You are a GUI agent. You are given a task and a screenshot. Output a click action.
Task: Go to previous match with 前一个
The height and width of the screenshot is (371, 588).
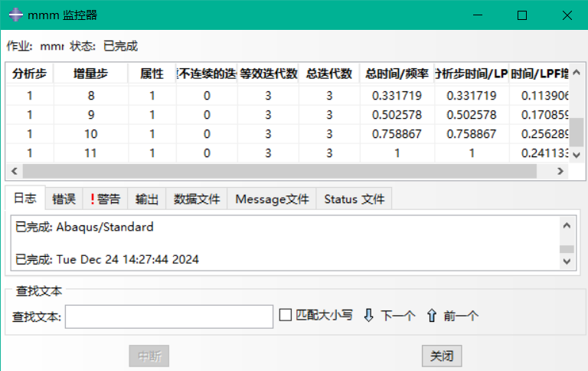[x=461, y=315]
